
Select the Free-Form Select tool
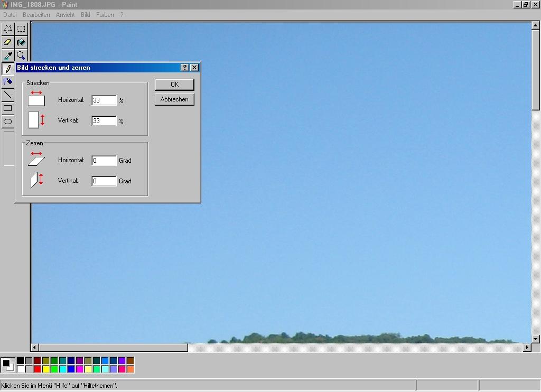[x=8, y=29]
